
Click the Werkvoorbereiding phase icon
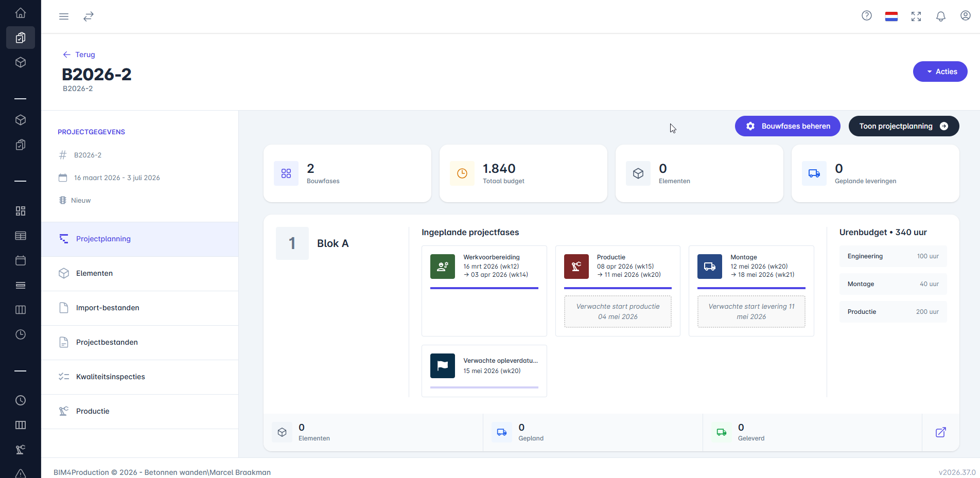(x=443, y=267)
